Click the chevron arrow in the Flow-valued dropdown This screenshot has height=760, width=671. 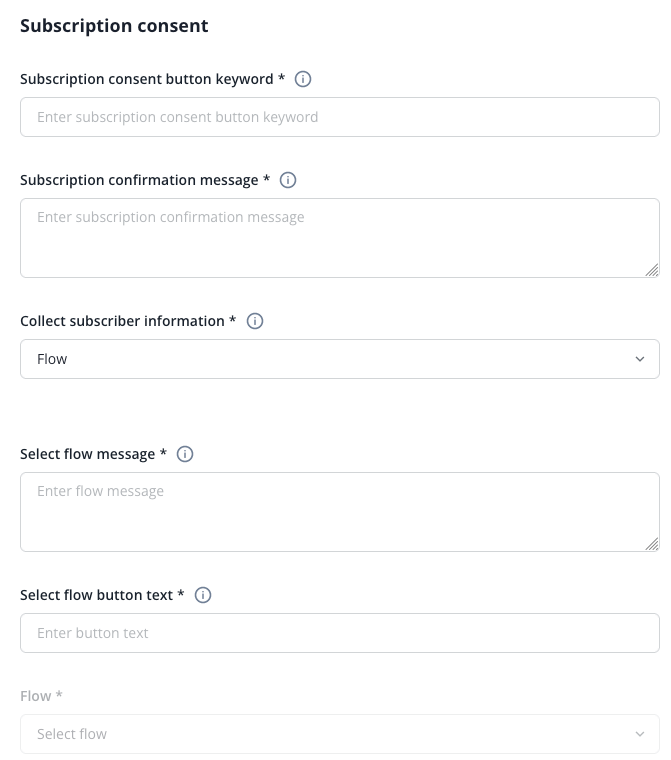[x=640, y=359]
